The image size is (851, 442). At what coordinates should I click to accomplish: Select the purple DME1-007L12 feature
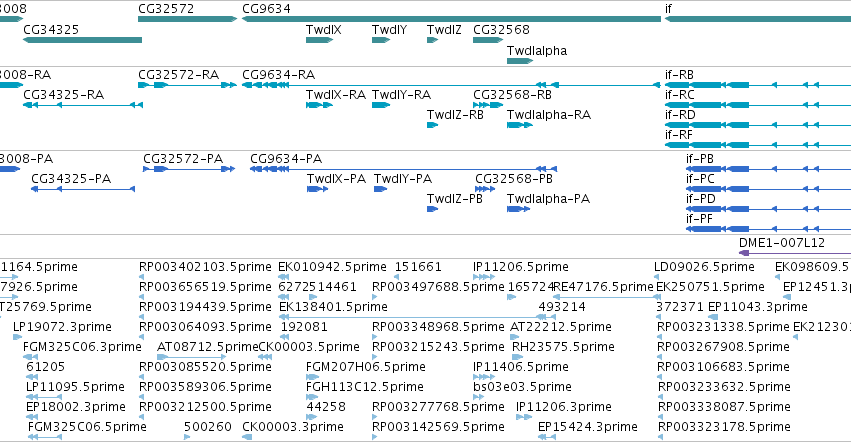795,253
